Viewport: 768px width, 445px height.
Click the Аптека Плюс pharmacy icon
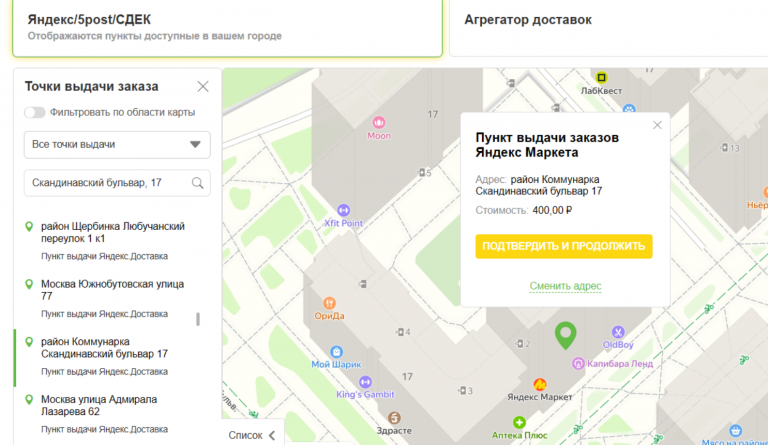click(x=519, y=422)
